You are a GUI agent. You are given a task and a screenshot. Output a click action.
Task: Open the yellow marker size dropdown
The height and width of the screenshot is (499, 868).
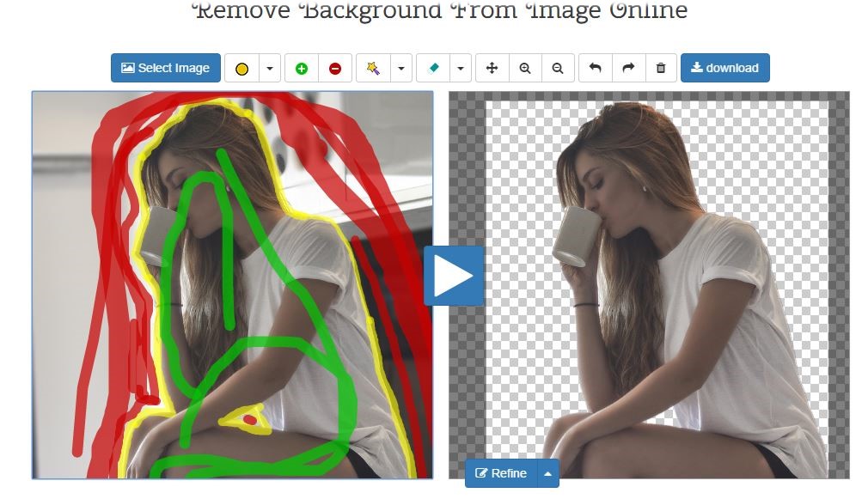click(270, 68)
